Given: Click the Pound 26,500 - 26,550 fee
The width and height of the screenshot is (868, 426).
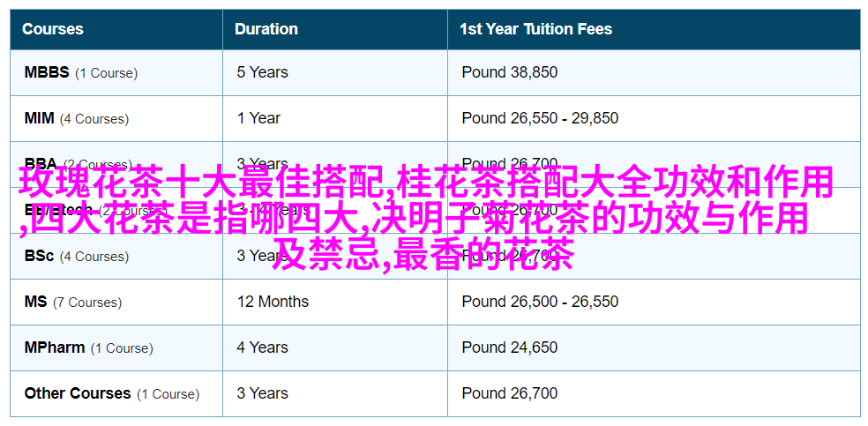Looking at the screenshot, I should (x=540, y=302).
